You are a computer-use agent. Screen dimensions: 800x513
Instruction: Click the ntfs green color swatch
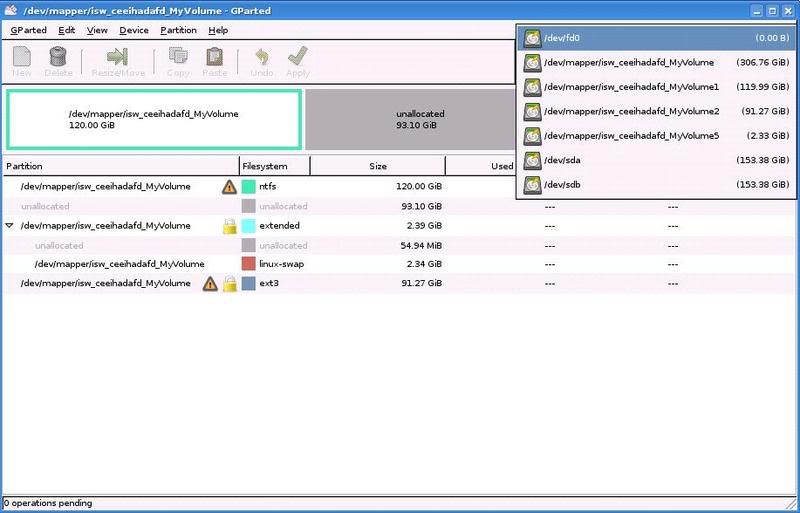[x=248, y=186]
